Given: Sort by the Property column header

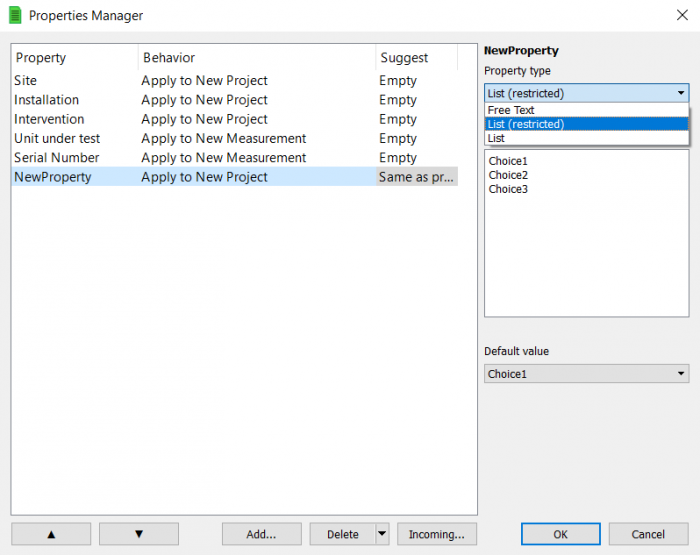Looking at the screenshot, I should (x=75, y=58).
